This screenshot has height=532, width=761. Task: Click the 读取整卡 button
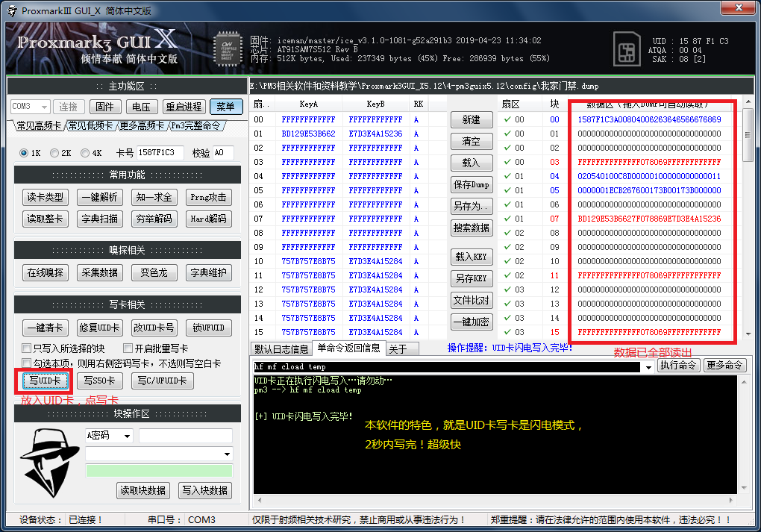coord(45,219)
